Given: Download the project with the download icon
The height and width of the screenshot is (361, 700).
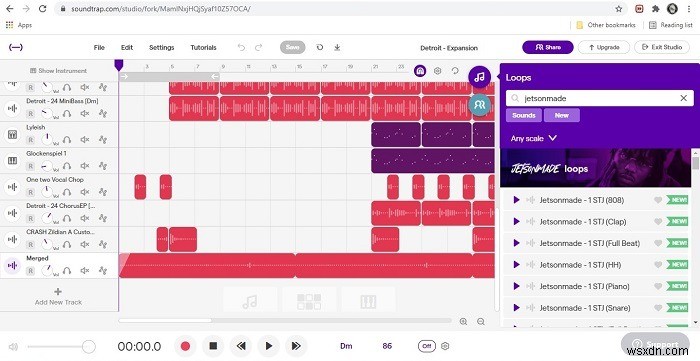Looking at the screenshot, I should click(x=338, y=47).
